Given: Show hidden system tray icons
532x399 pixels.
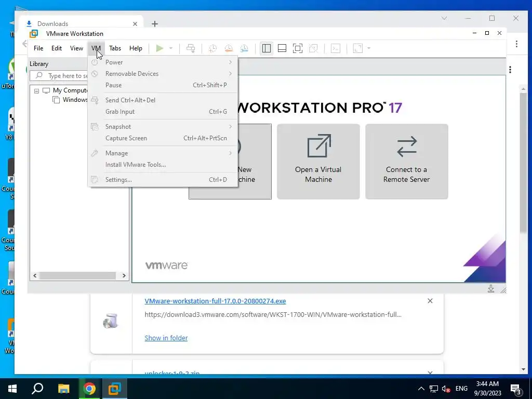Looking at the screenshot, I should pos(421,389).
